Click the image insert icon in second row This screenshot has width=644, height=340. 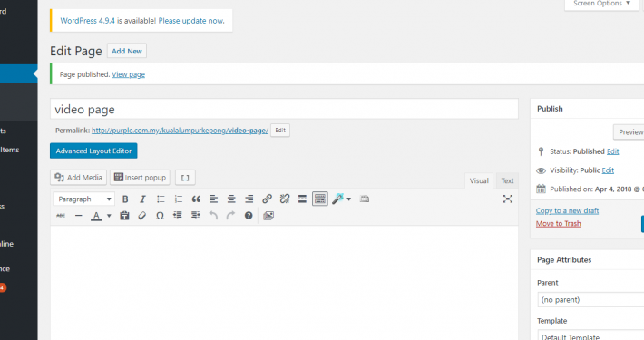click(268, 216)
